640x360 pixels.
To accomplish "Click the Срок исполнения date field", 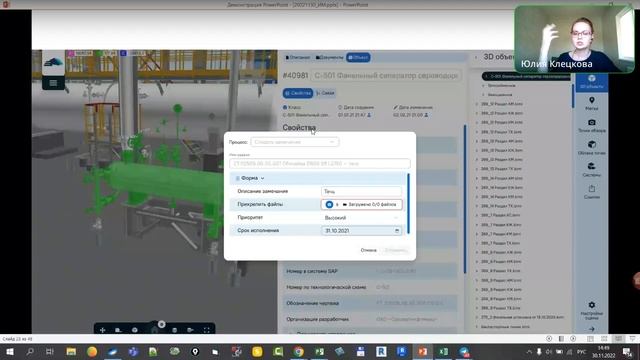I will pyautogui.click(x=361, y=231).
